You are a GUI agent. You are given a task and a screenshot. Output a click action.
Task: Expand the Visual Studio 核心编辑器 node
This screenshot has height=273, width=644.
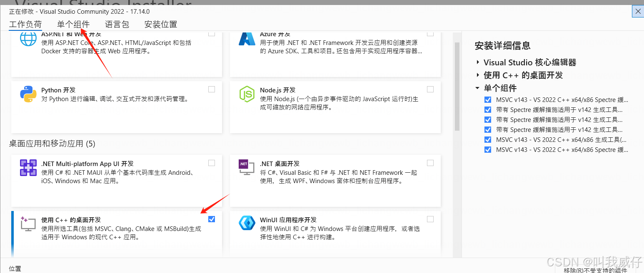click(x=477, y=62)
